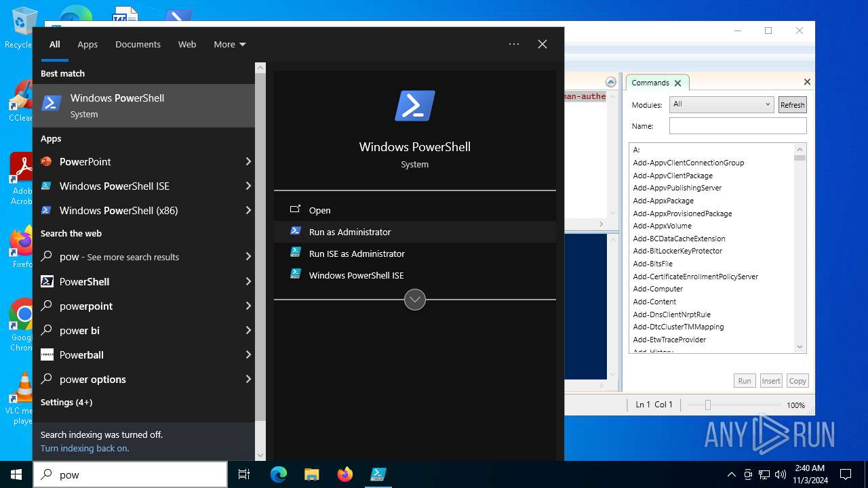Open Task View from the taskbar
This screenshot has height=488, width=868.
244,474
